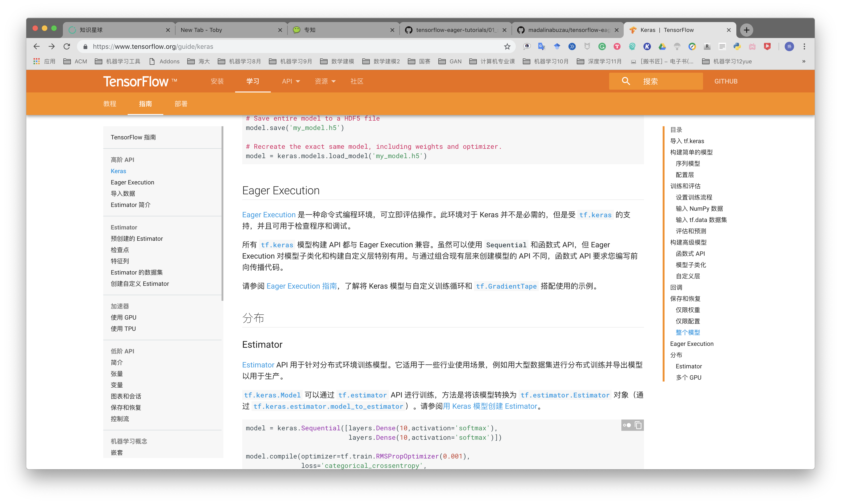Expand the API dropdown menu
Screen dimensions: 841x504
291,81
